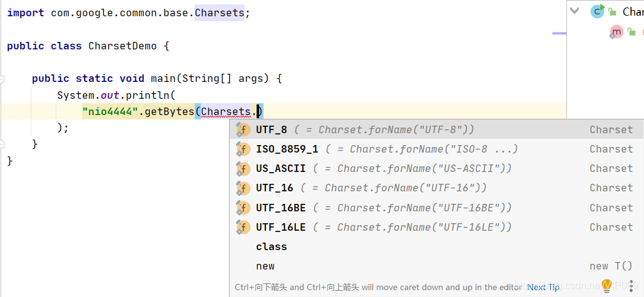
Task: Click the Charsets import highlighted text
Action: 220,13
